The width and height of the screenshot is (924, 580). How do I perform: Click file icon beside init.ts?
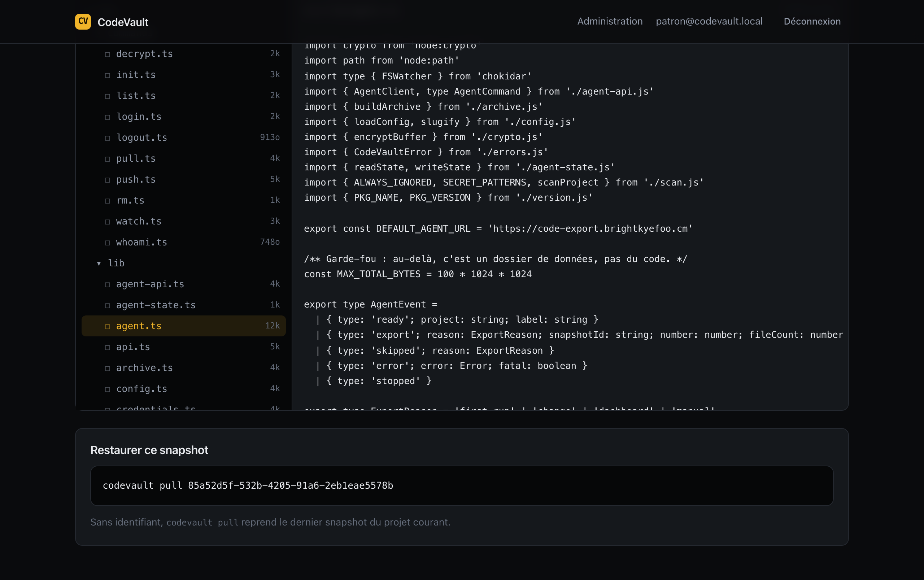(x=108, y=75)
